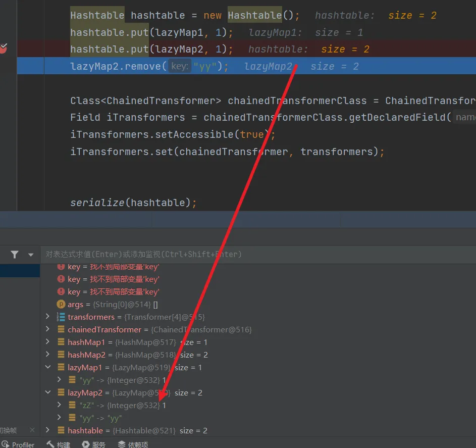Click the breakpoint icon in the gutter
Screen dimensions: 476x448
click(x=4, y=48)
